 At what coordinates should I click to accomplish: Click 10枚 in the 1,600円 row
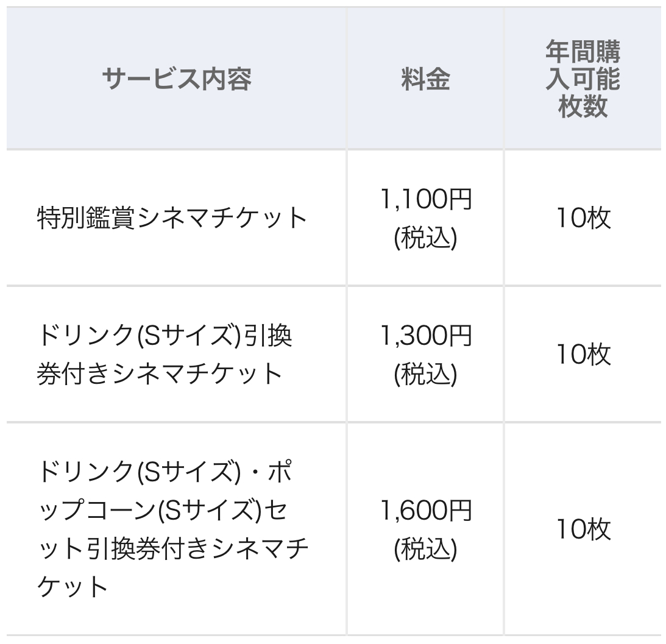point(583,529)
